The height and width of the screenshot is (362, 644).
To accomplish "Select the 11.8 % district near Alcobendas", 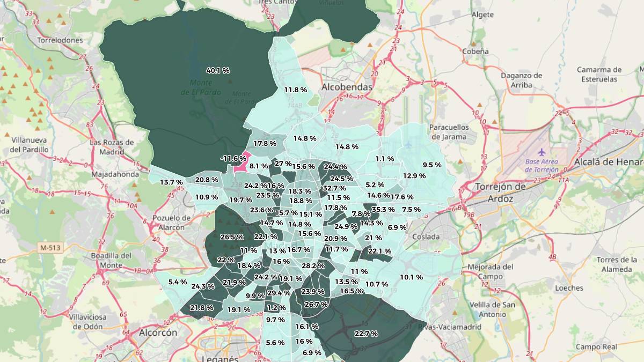I will (x=295, y=90).
